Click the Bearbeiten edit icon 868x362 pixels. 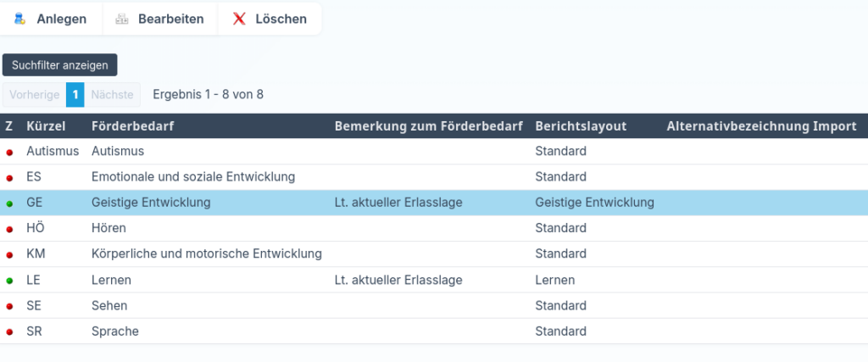(x=122, y=19)
